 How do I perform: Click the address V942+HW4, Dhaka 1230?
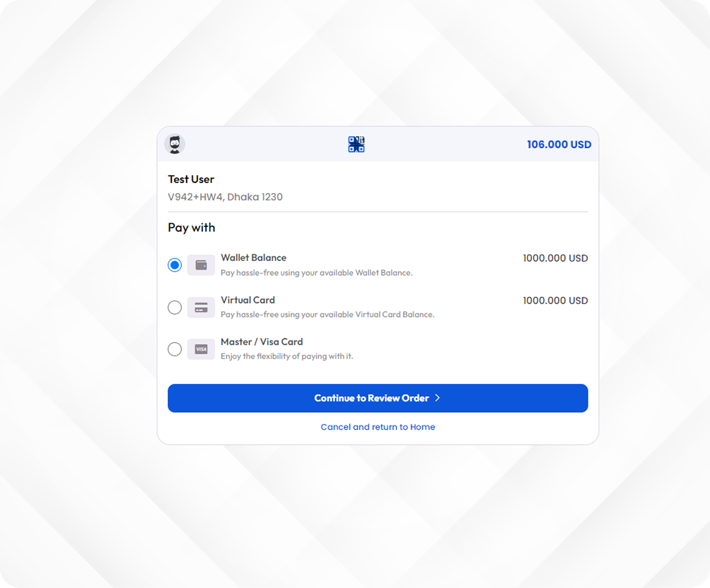[x=225, y=197]
